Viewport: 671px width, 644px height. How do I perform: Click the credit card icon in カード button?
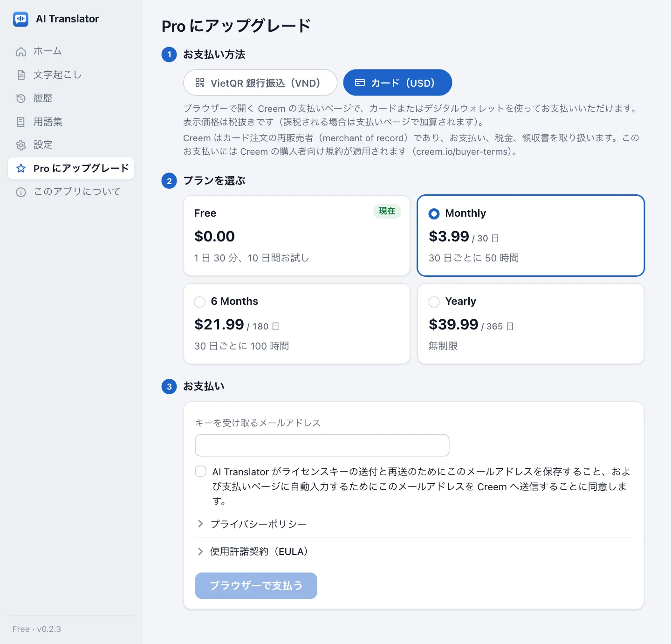(360, 82)
